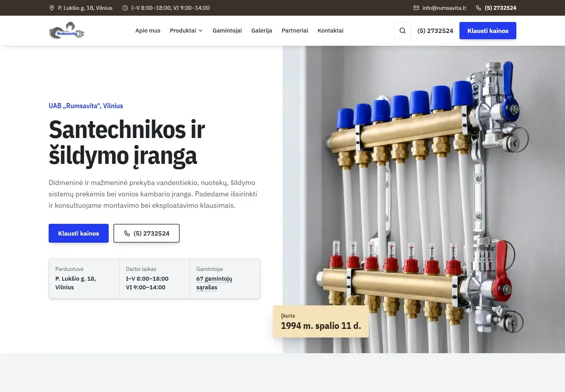The image size is (565, 392).
Task: Click the search magnifier icon button
Action: (x=403, y=31)
